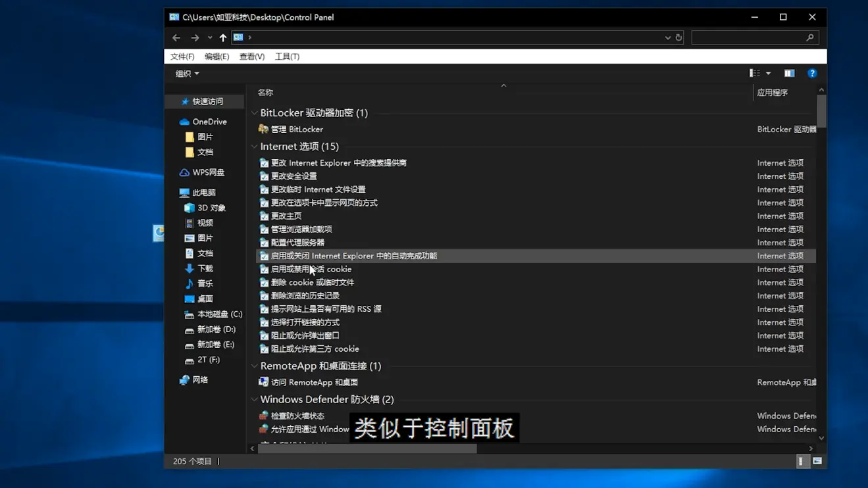Switch to details view in status bar
The height and width of the screenshot is (488, 868).
(801, 461)
